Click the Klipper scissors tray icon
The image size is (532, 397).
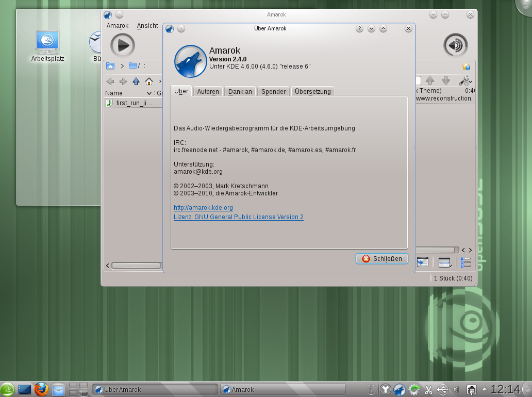pyautogui.click(x=428, y=390)
